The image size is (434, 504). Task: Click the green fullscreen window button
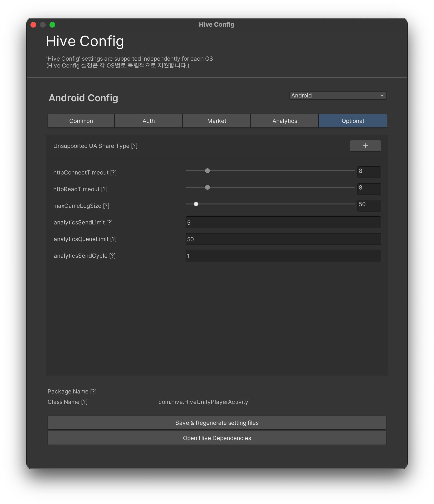click(x=52, y=25)
